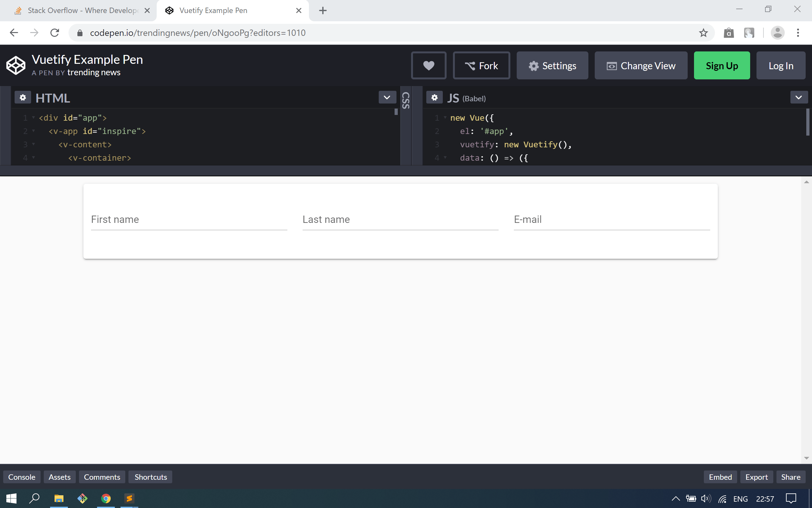This screenshot has height=508, width=812.
Task: Click the Last name input field
Action: [400, 219]
